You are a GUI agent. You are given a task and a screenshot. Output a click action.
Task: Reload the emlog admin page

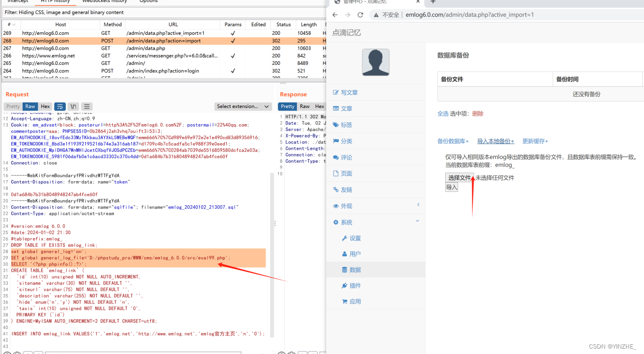pos(360,15)
